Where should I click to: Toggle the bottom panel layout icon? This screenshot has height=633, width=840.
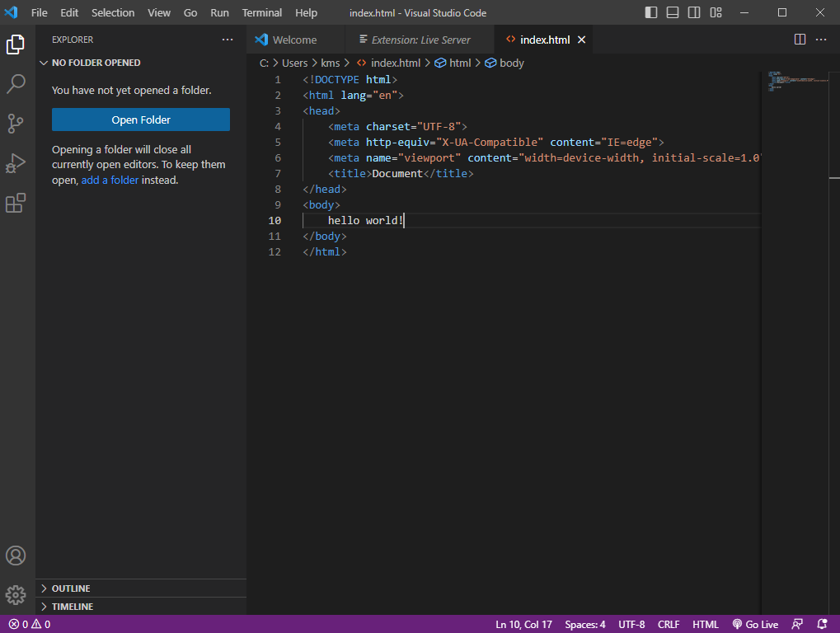pyautogui.click(x=673, y=12)
